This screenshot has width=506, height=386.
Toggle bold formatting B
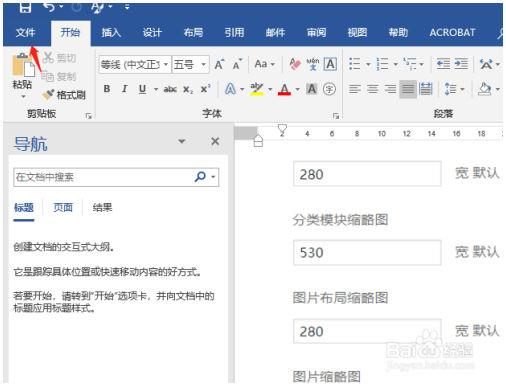coord(107,89)
